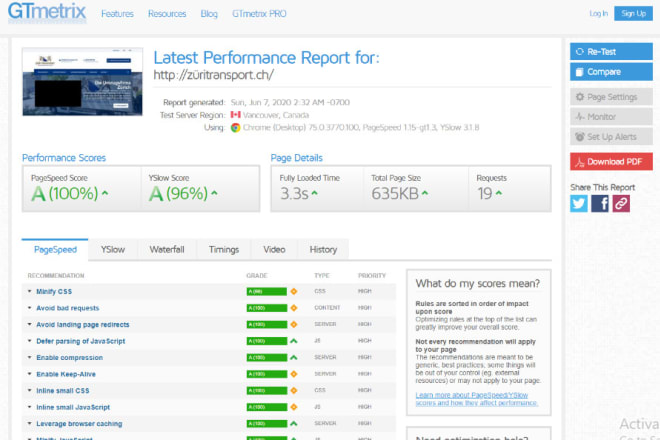
Task: Click the Defer parsing of JavaScript link
Action: (x=81, y=341)
